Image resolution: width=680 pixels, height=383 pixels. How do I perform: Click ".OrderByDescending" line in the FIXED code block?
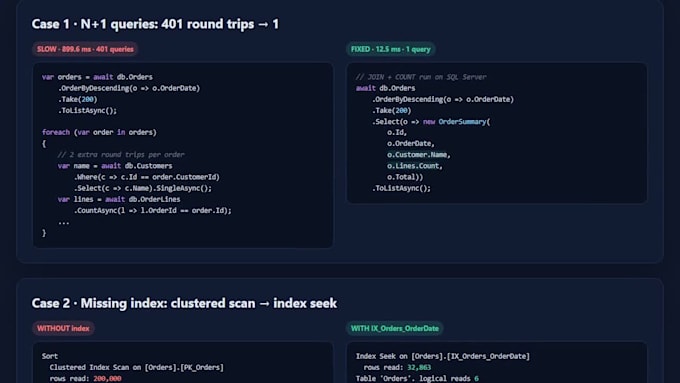pos(443,99)
